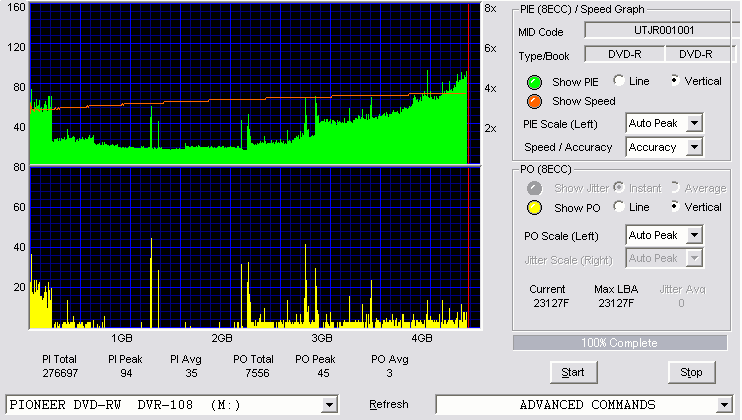Click the Stop button
Viewport: 742px width, 420px height.
point(691,372)
